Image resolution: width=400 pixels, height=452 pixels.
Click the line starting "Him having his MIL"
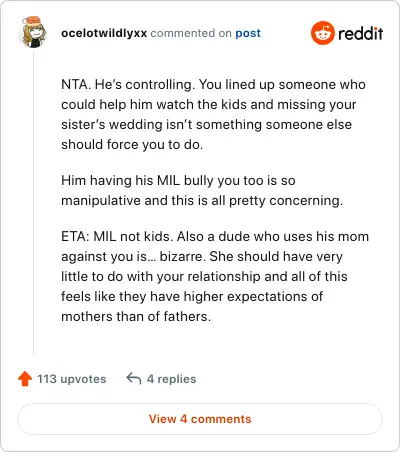[178, 180]
